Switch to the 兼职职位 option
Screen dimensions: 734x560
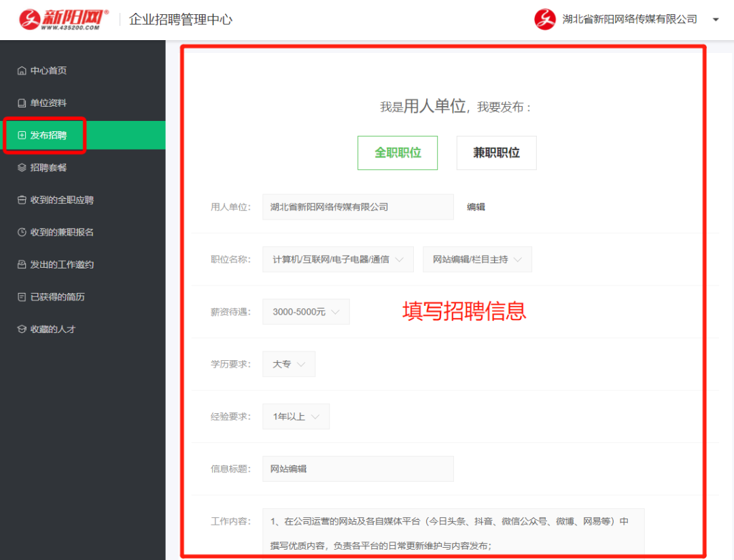496,153
